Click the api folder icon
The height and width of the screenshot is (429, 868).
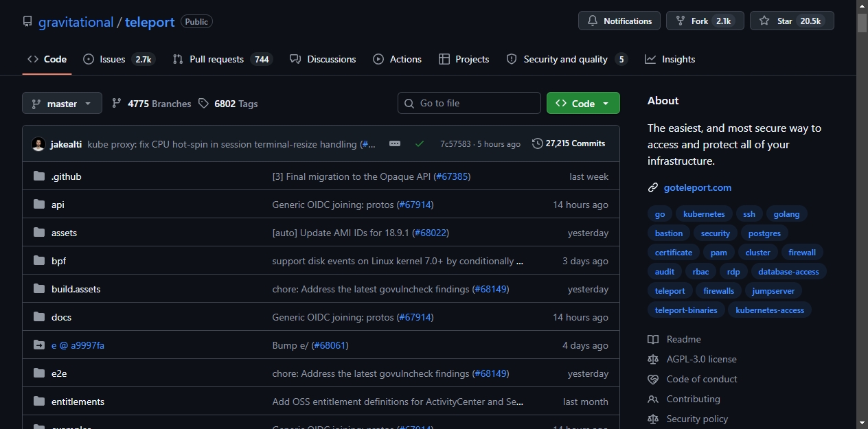pos(39,205)
